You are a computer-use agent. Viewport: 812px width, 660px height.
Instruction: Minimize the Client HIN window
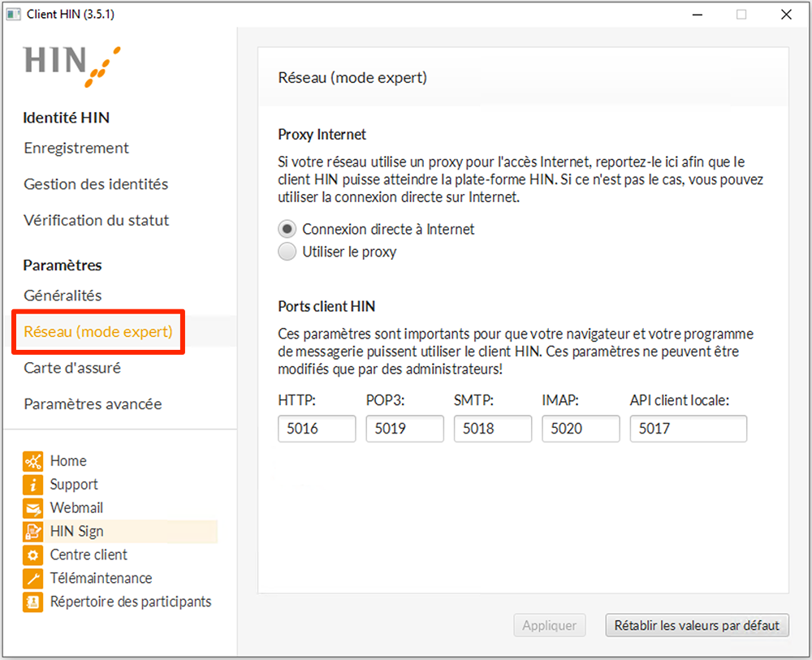click(x=698, y=15)
